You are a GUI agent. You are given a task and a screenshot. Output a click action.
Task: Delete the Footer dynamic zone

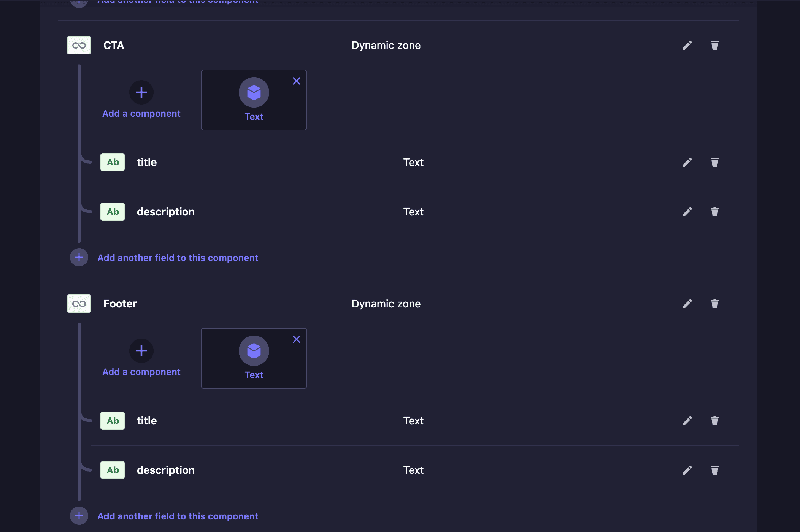coord(714,304)
